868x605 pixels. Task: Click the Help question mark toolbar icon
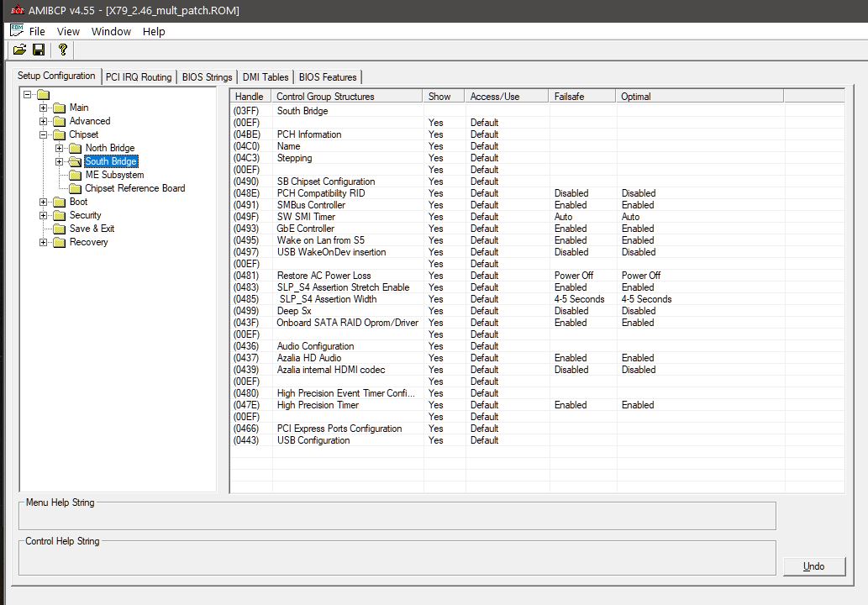click(x=62, y=50)
